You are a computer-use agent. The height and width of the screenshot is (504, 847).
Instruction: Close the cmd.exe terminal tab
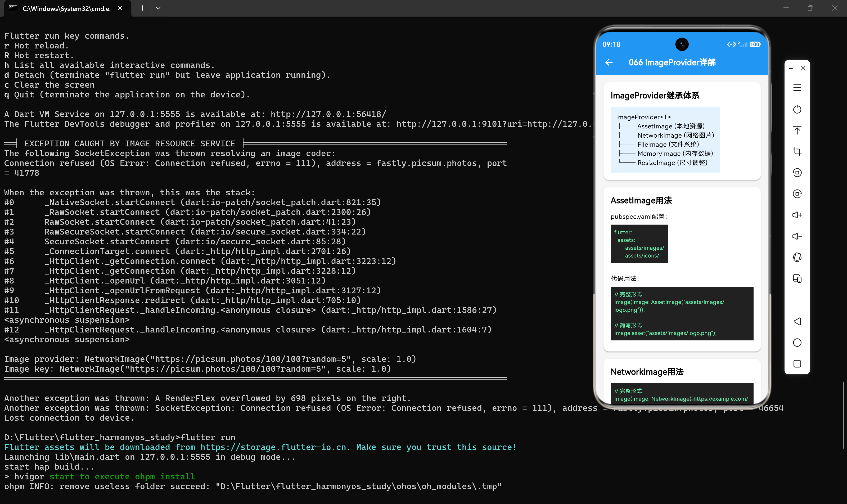[120, 8]
